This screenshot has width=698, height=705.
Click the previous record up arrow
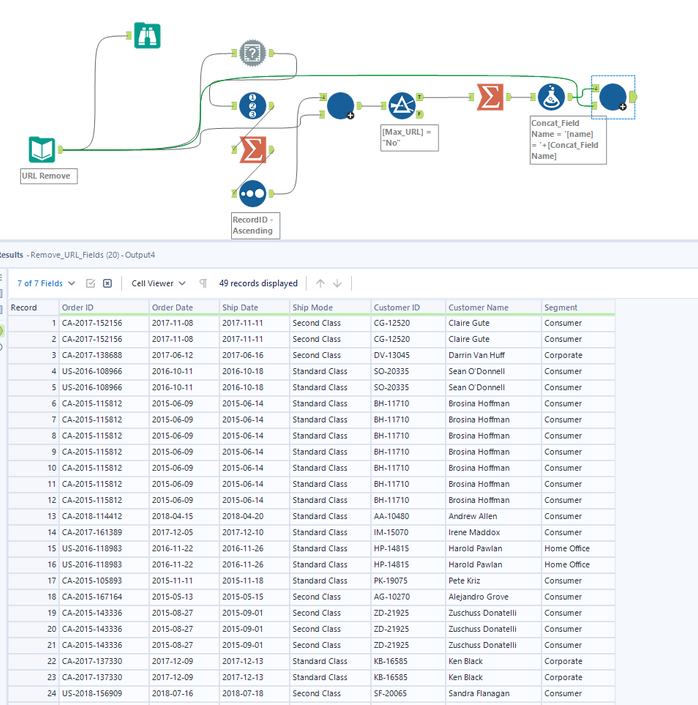point(320,283)
